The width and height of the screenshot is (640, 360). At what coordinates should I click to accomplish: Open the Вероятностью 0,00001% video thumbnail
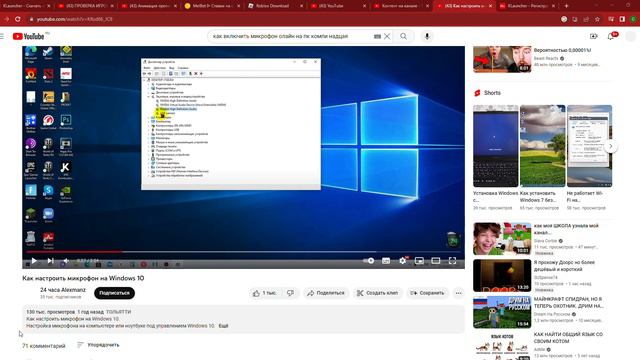(x=502, y=59)
